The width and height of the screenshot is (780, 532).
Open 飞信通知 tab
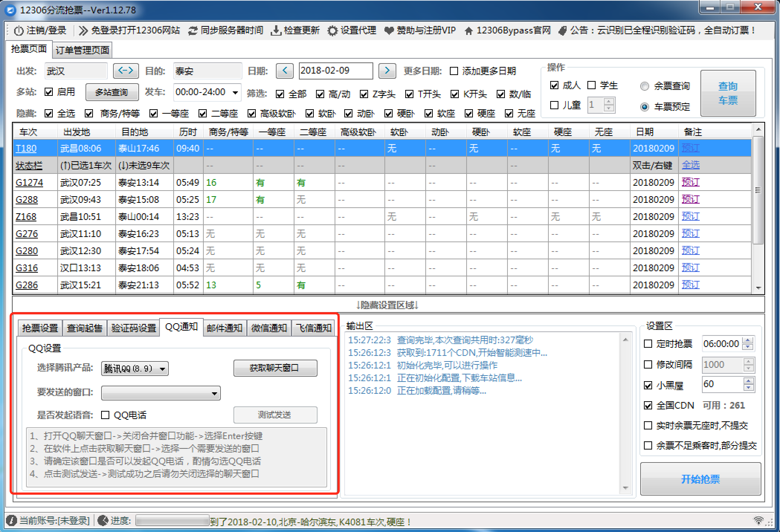pos(313,328)
